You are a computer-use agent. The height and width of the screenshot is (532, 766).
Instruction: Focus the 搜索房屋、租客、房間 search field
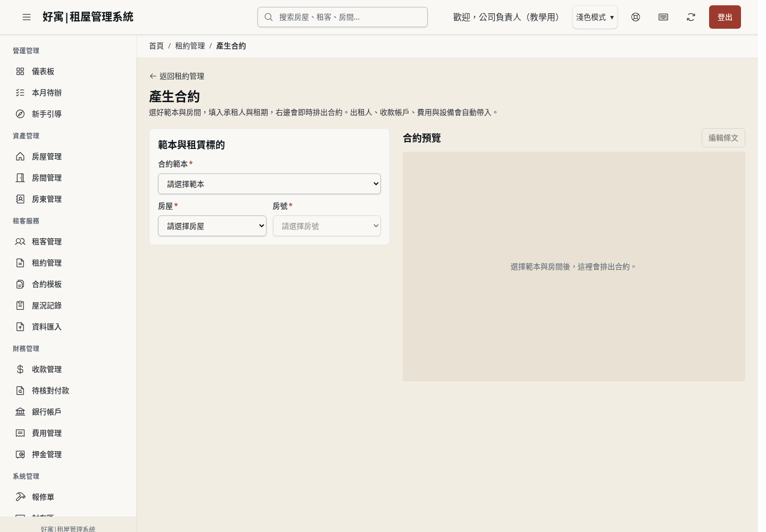[x=343, y=17]
